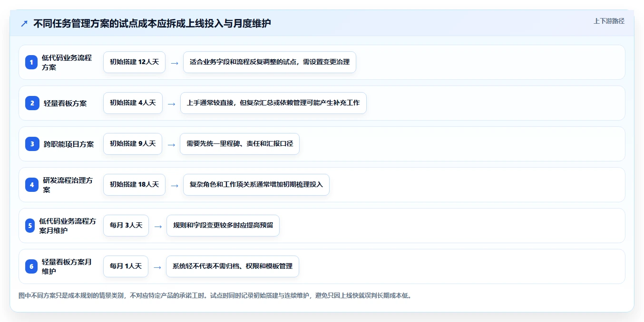The height and width of the screenshot is (322, 644).
Task: Click the note 上手通常较直接，但复杂汇总
Action: click(x=273, y=103)
